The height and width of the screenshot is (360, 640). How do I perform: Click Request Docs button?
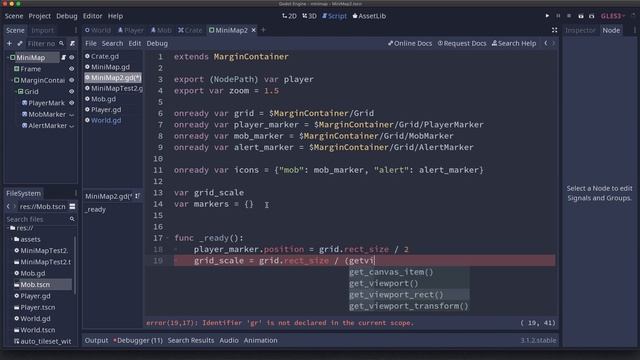pos(462,43)
